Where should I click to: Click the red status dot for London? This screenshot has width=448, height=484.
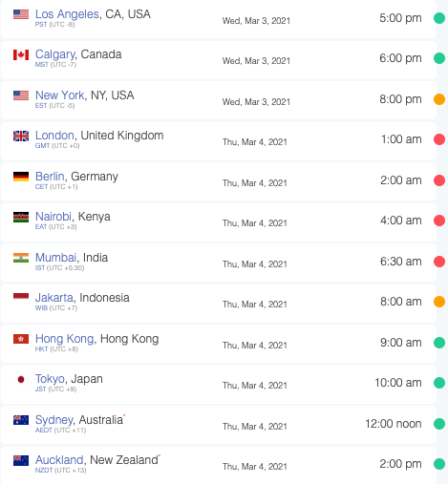click(x=439, y=139)
